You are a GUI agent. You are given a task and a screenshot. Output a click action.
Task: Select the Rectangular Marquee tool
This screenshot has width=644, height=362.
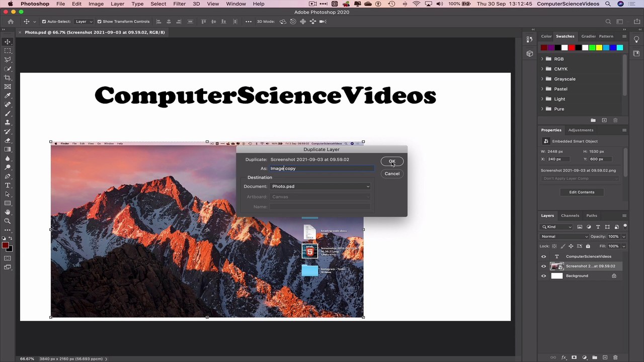[8, 51]
